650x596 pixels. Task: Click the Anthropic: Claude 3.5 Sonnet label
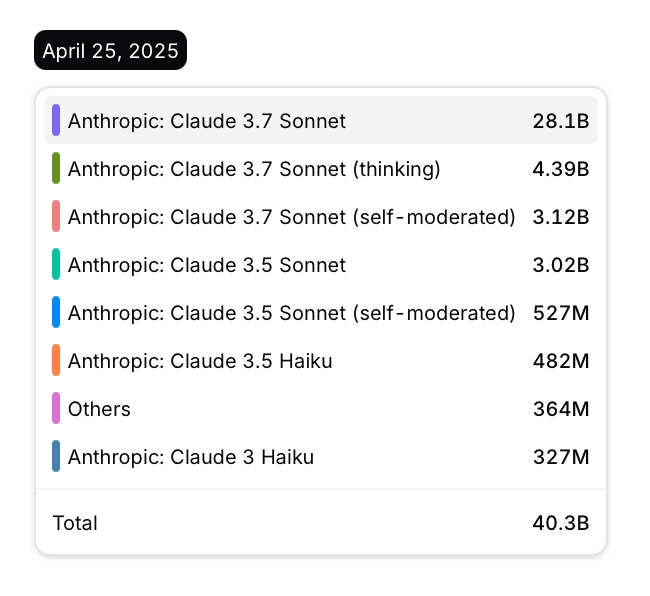(207, 265)
